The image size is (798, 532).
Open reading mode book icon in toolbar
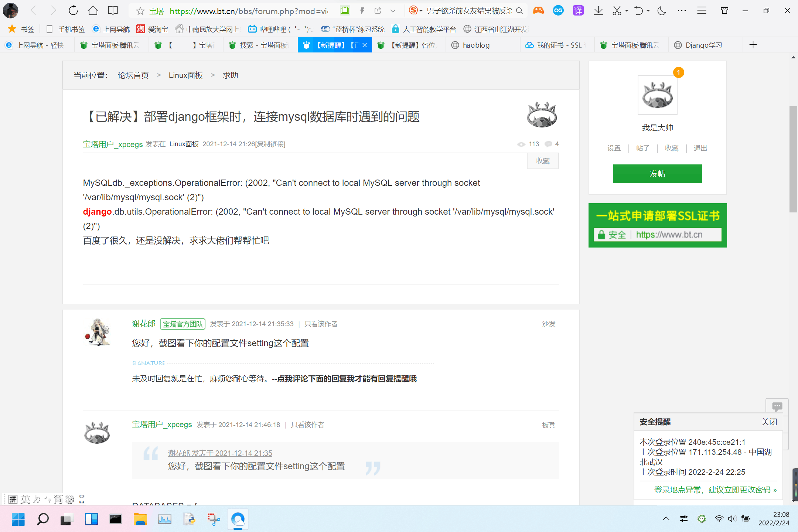pyautogui.click(x=113, y=11)
